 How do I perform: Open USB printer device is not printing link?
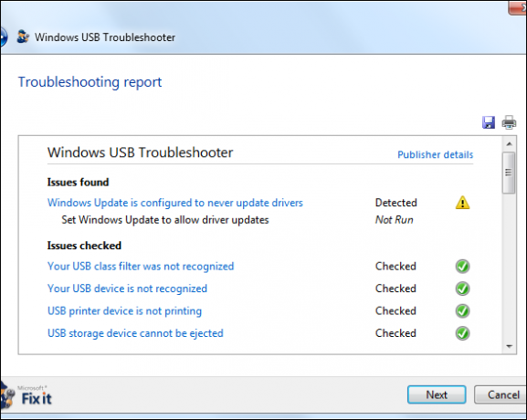124,311
